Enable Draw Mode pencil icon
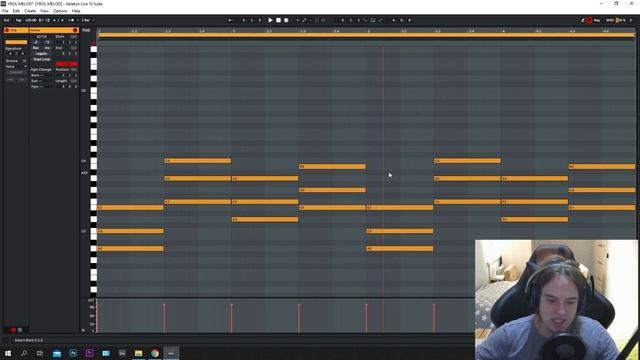This screenshot has height=360, width=640. [x=583, y=20]
